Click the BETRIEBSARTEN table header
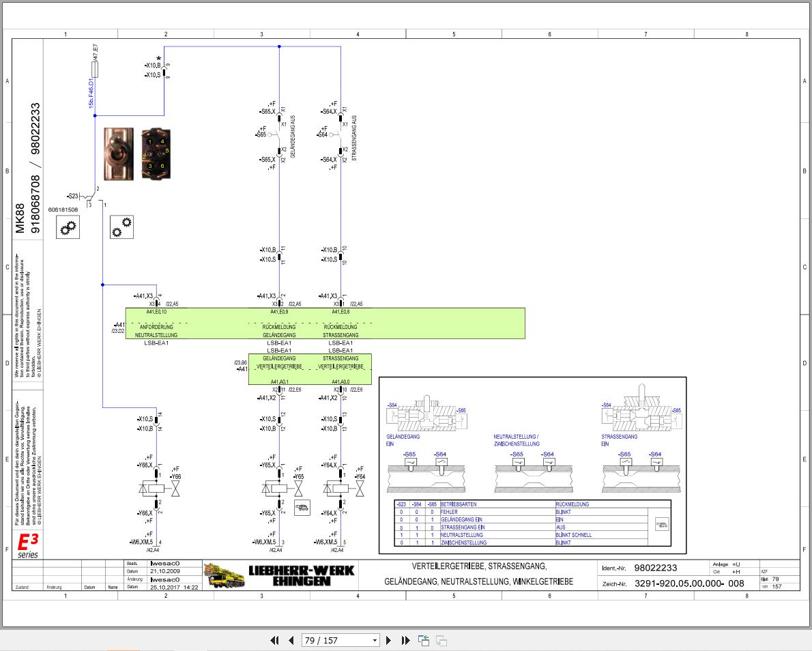Viewport: 812px width, 651px height. (x=459, y=504)
